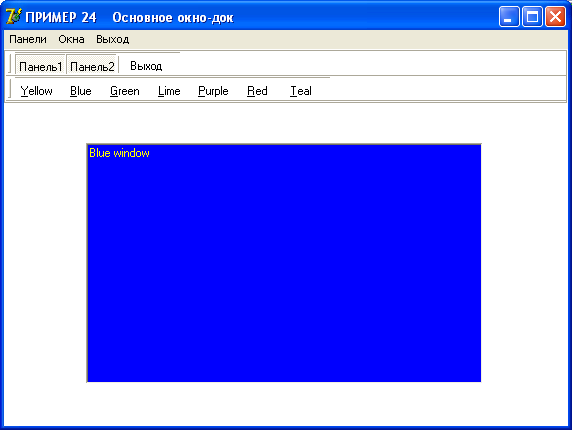Click Выход button in the first toolbar

tap(146, 66)
